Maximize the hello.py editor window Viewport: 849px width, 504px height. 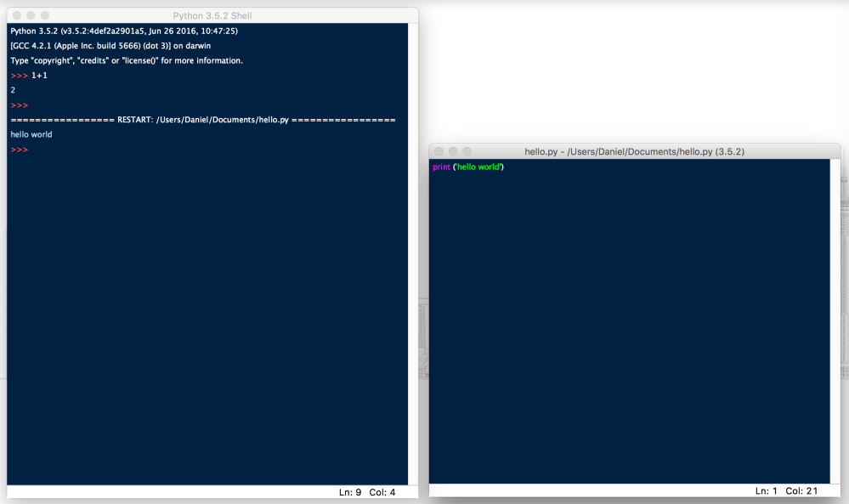click(x=467, y=151)
